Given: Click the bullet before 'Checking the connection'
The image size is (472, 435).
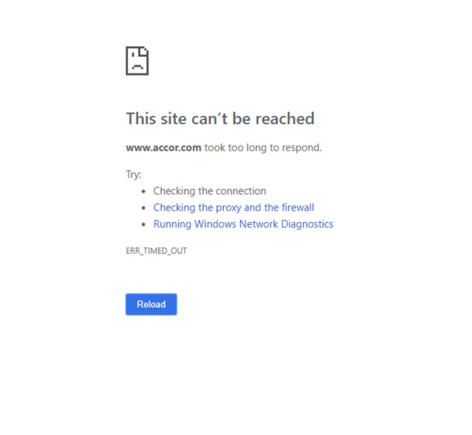Looking at the screenshot, I should (x=144, y=191).
